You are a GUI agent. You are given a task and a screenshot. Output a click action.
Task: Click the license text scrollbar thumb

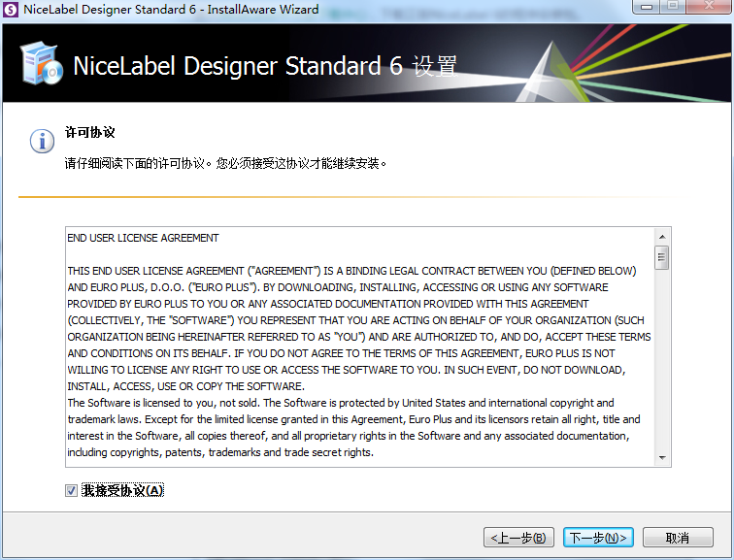(x=661, y=257)
